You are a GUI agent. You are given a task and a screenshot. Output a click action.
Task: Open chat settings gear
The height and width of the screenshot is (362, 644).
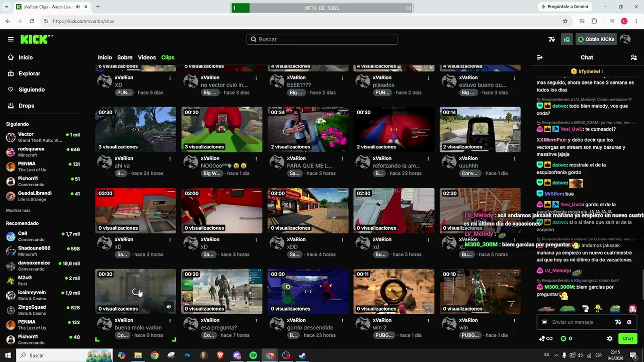click(610, 339)
